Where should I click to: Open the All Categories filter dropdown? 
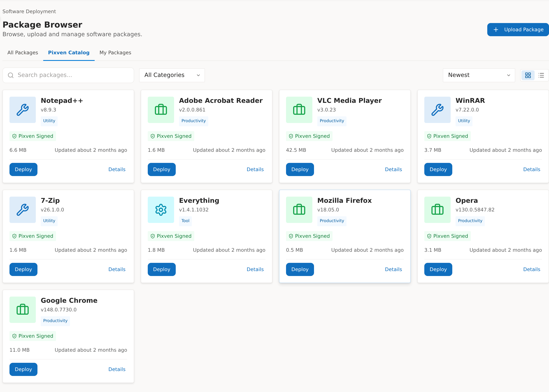click(x=172, y=75)
